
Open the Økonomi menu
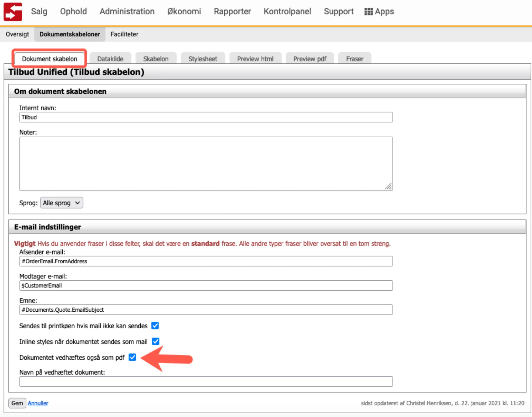point(184,12)
